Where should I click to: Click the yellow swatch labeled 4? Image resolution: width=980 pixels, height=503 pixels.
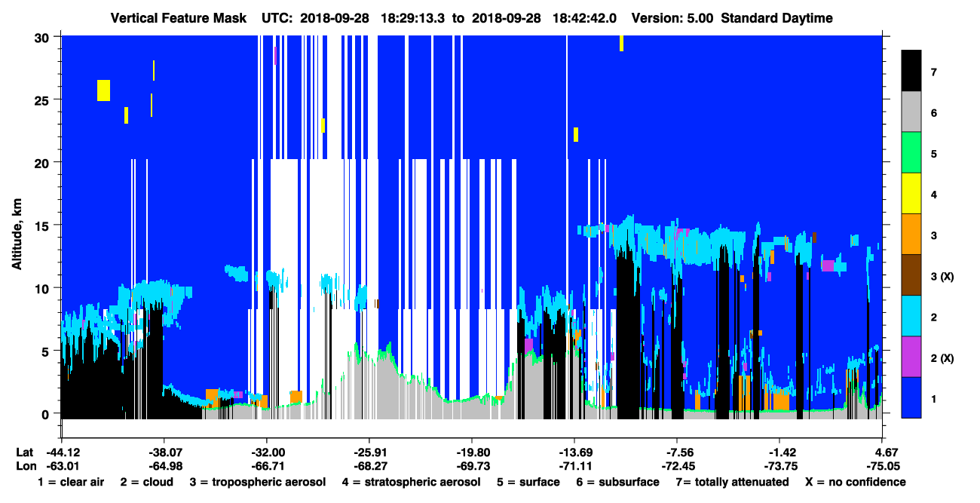pyautogui.click(x=911, y=194)
